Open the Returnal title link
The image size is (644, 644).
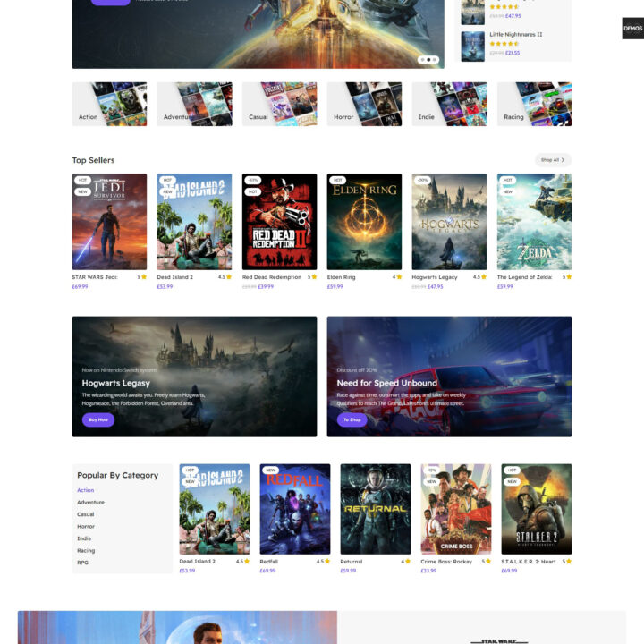[x=352, y=562]
